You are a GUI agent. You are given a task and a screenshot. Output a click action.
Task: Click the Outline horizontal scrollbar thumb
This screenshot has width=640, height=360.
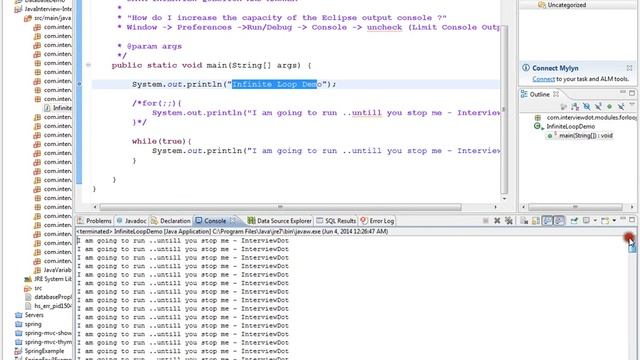(x=575, y=207)
